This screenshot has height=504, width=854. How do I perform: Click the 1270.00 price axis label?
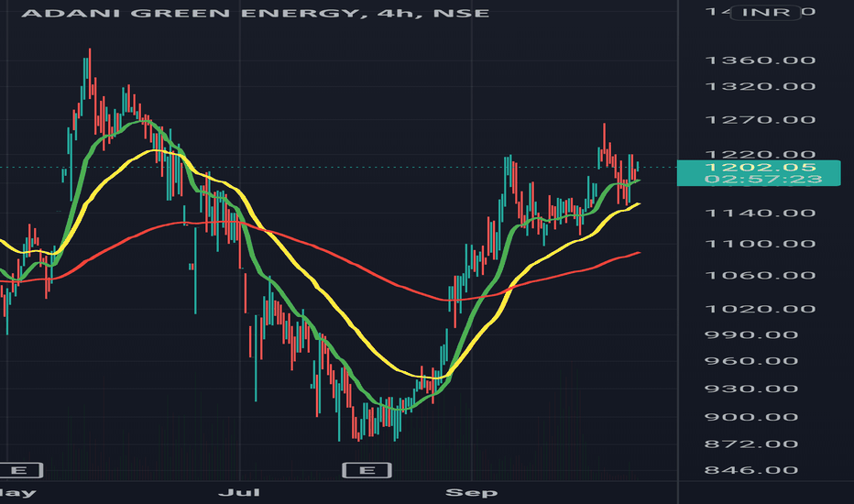click(761, 120)
